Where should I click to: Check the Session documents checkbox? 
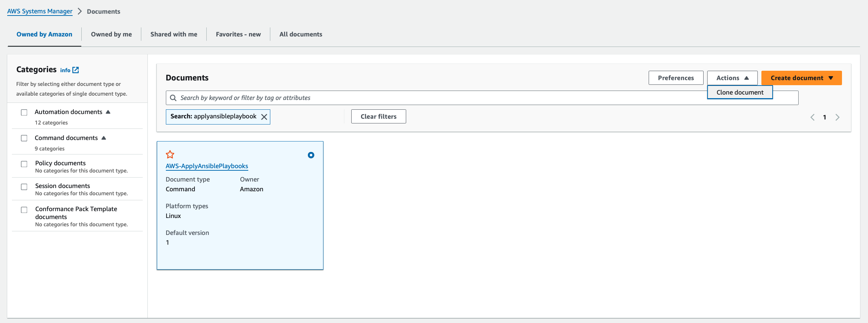point(24,187)
